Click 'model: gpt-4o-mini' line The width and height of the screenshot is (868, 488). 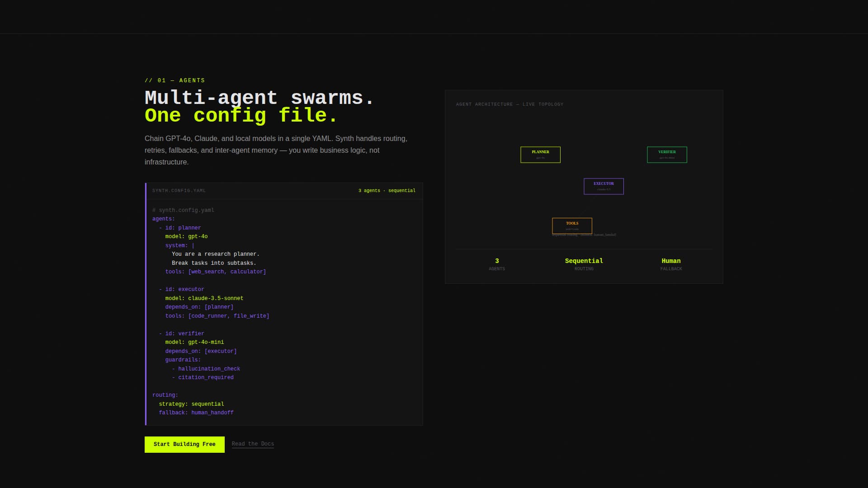pyautogui.click(x=194, y=343)
